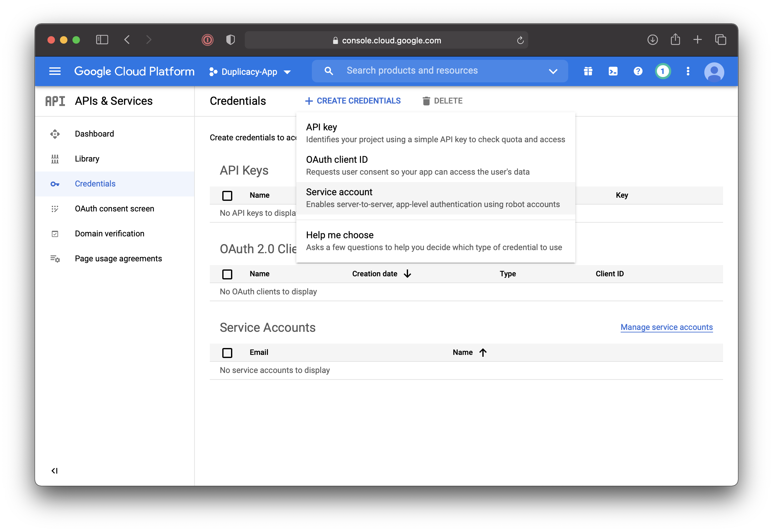
Task: Reload the page in Safari
Action: (x=520, y=40)
